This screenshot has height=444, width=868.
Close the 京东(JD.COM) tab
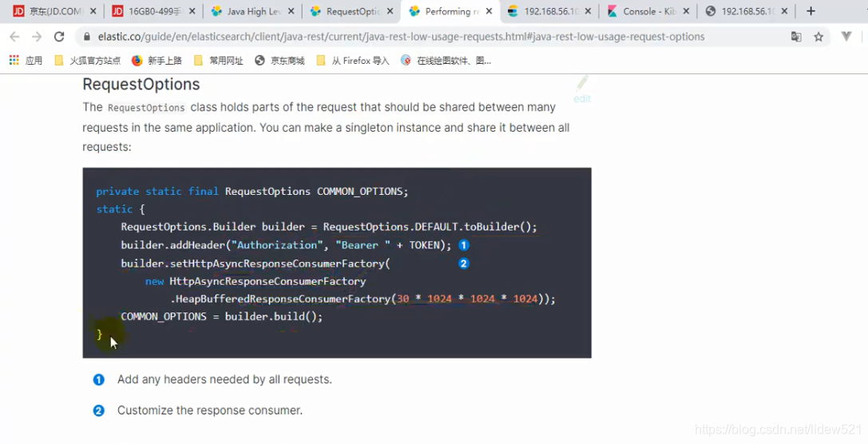tap(93, 11)
